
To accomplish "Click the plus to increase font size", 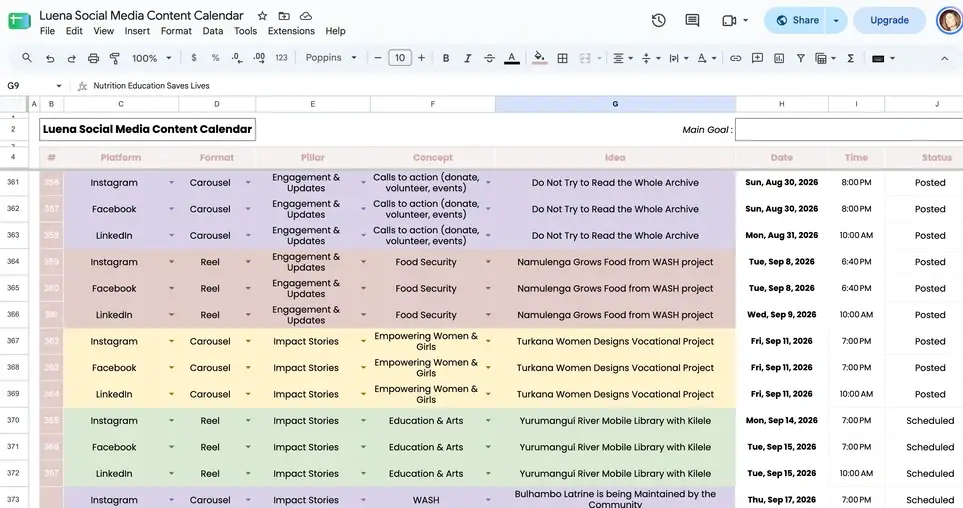I will point(421,58).
